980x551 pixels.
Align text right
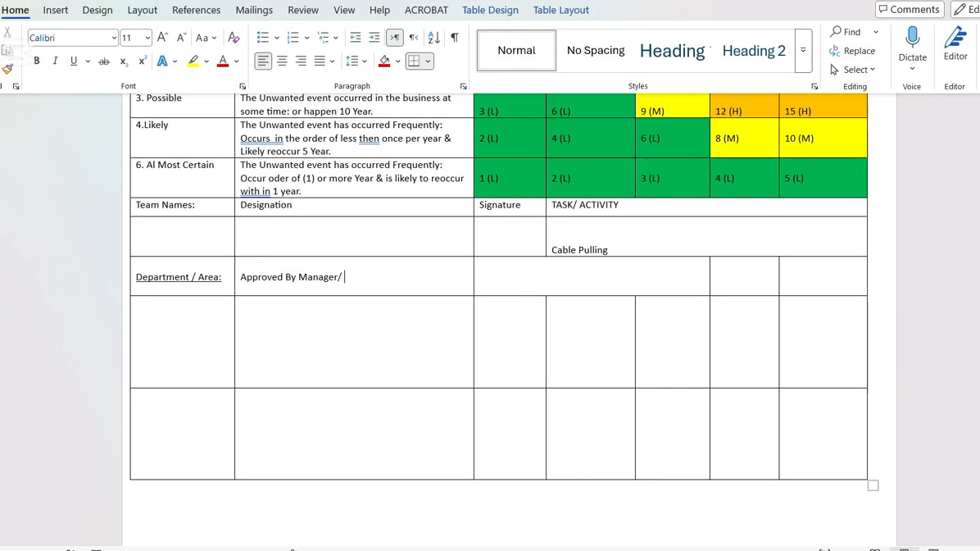click(x=302, y=61)
